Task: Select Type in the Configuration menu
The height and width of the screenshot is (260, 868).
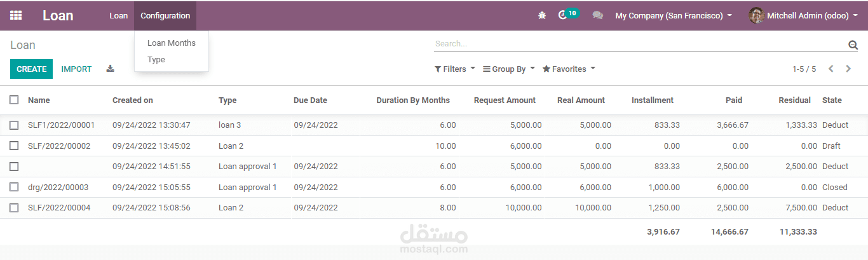Action: (x=156, y=60)
